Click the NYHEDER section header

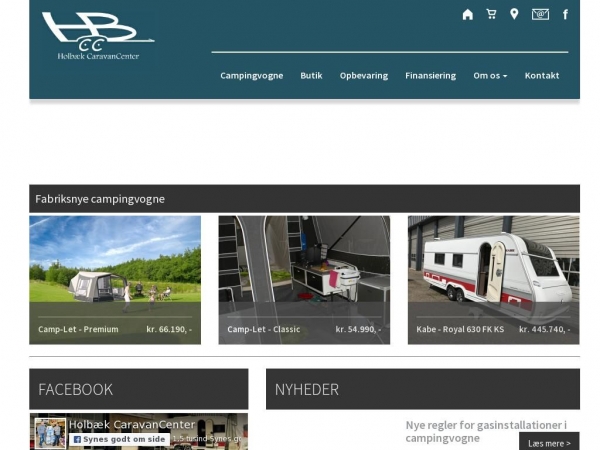(x=423, y=389)
